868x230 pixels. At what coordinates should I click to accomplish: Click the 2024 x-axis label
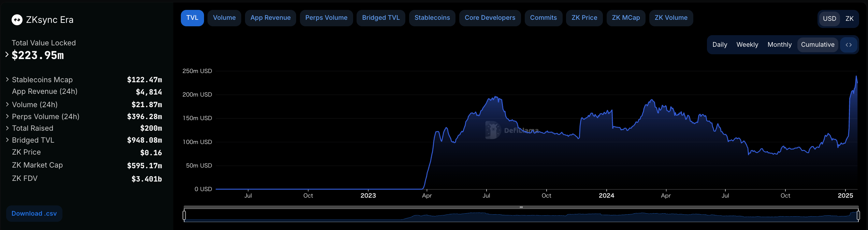(606, 196)
